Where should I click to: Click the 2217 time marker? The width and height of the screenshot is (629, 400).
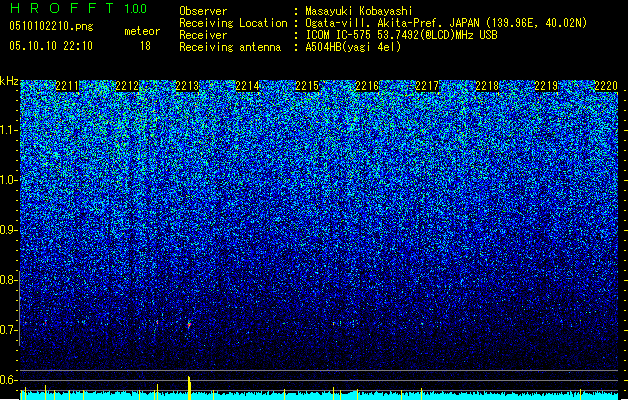pos(427,86)
